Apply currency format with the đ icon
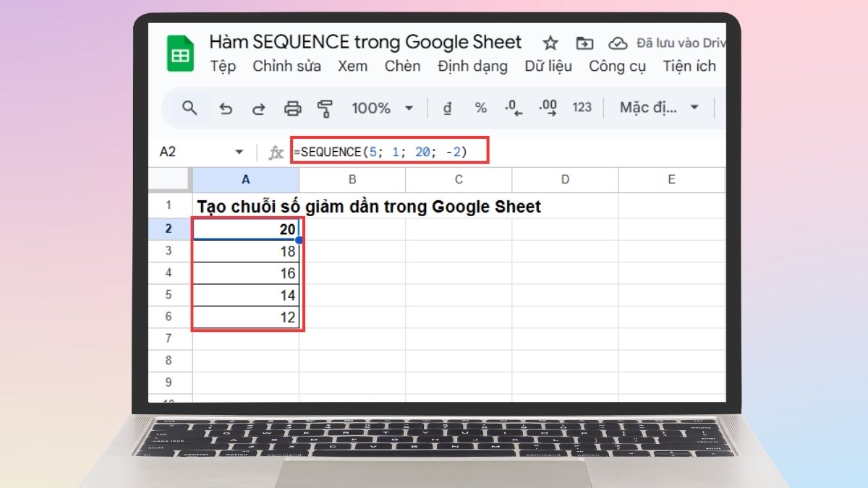This screenshot has height=488, width=868. (x=447, y=107)
